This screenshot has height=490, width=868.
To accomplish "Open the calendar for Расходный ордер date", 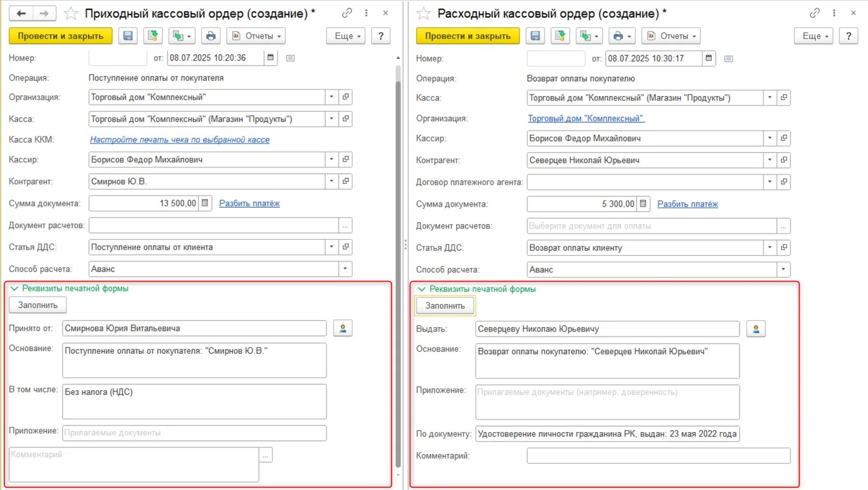I will (x=709, y=58).
